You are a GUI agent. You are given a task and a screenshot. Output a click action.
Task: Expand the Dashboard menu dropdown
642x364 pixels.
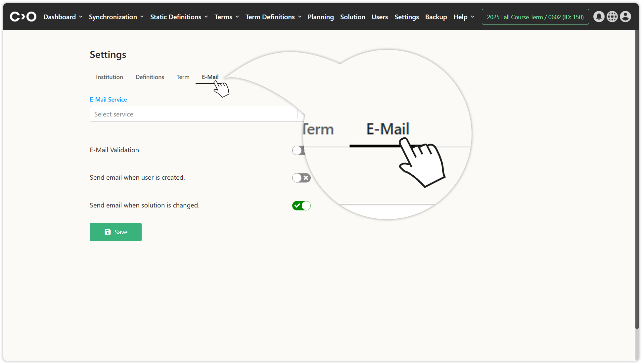click(x=63, y=17)
